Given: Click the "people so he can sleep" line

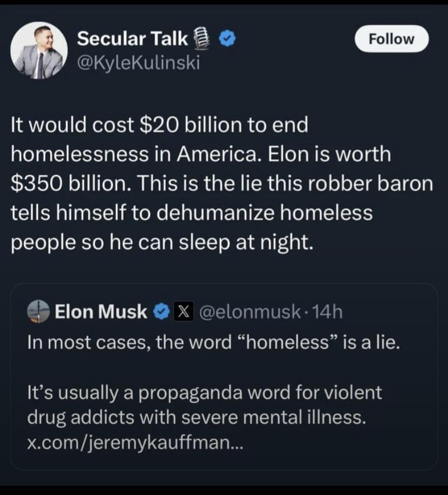Looking at the screenshot, I should (161, 242).
